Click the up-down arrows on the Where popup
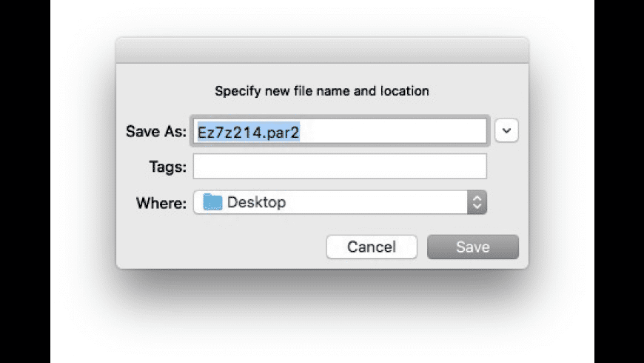Viewport: 644px width, 363px height. 477,202
